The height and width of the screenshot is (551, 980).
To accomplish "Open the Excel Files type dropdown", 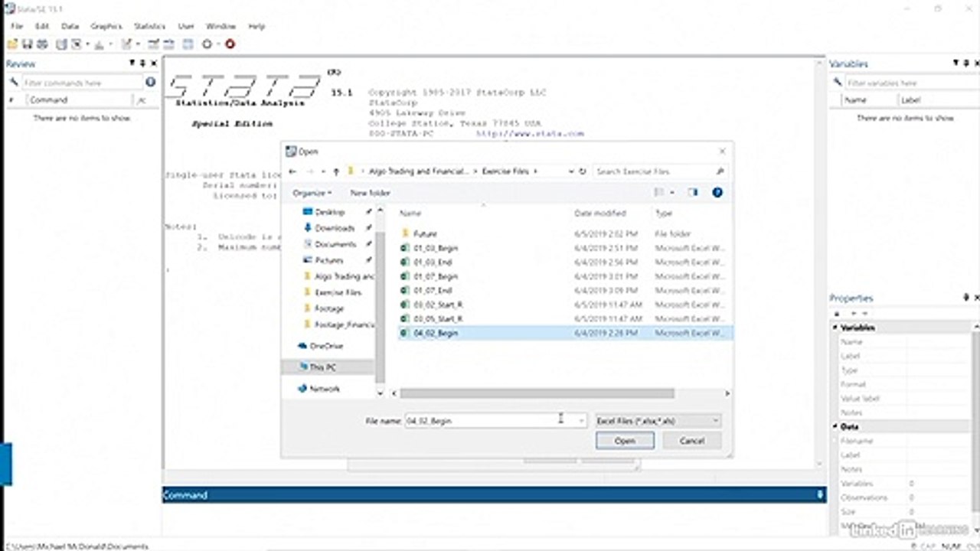I will click(658, 420).
